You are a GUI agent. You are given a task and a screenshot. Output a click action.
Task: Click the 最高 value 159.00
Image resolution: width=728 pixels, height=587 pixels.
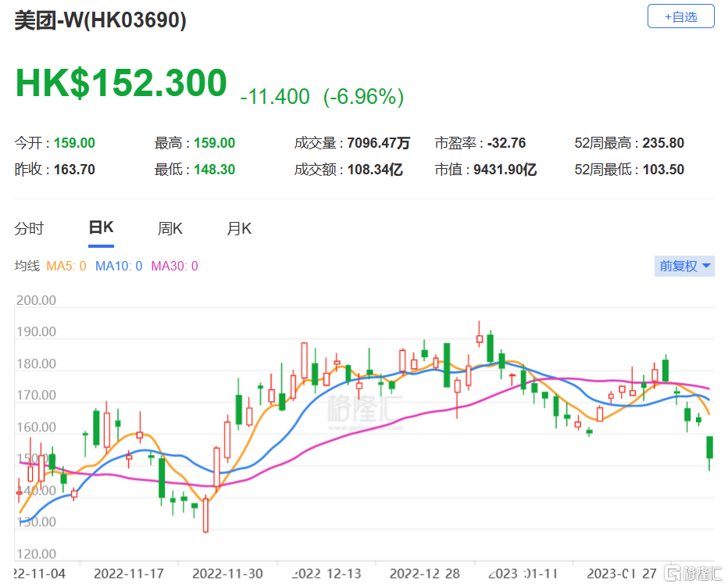pyautogui.click(x=215, y=143)
